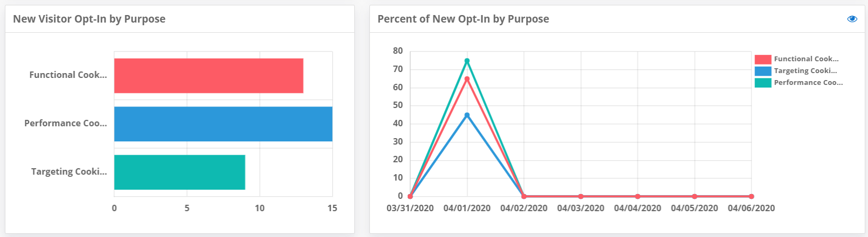Click the New Visitor Opt-In by Purpose title
This screenshot has height=237, width=868.
click(89, 19)
